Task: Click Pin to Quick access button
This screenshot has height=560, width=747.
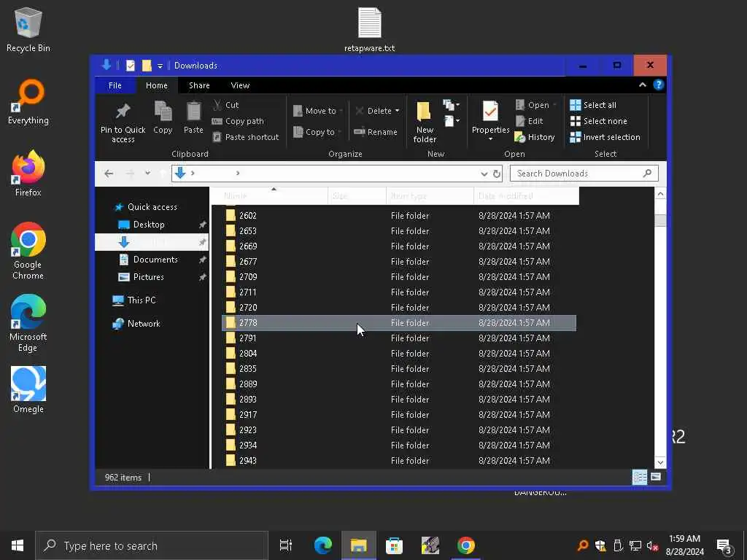Action: [x=123, y=122]
